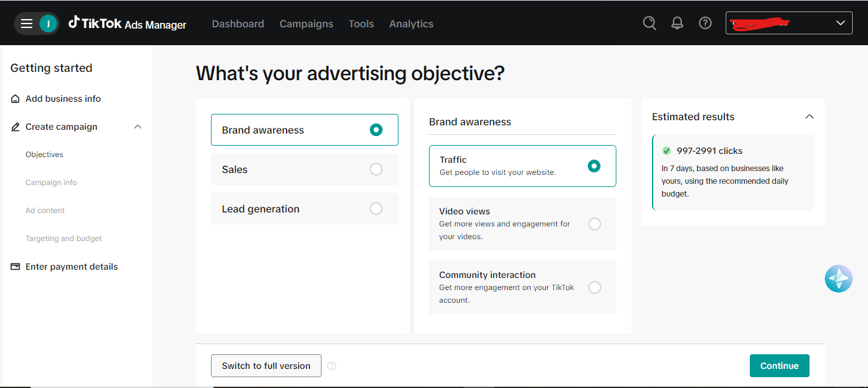Select the Sales objective radio button
868x388 pixels.
pos(376,169)
